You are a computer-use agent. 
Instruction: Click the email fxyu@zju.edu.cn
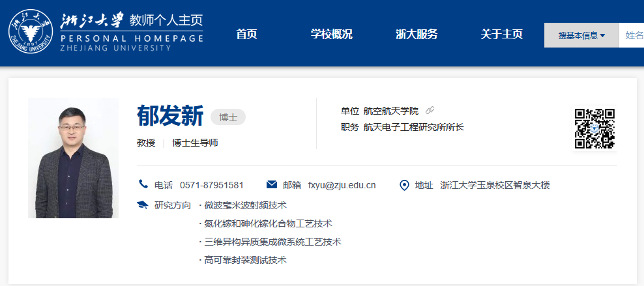coord(342,185)
